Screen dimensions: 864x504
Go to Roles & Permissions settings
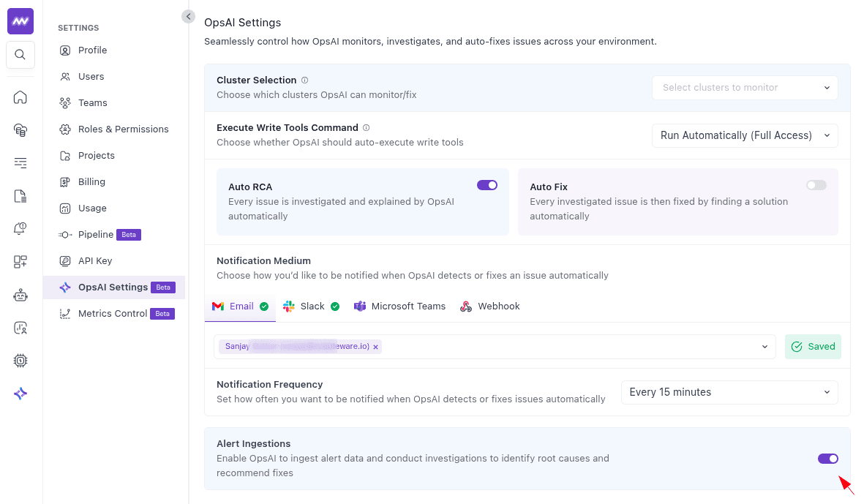123,129
